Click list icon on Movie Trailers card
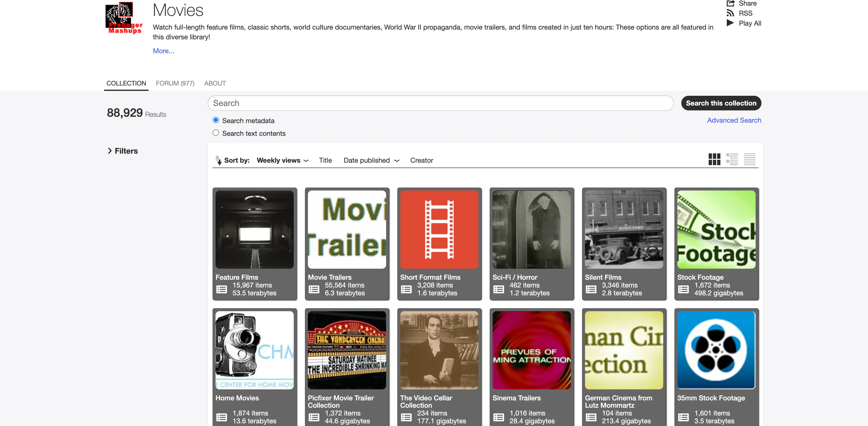This screenshot has height=426, width=868. pyautogui.click(x=314, y=289)
